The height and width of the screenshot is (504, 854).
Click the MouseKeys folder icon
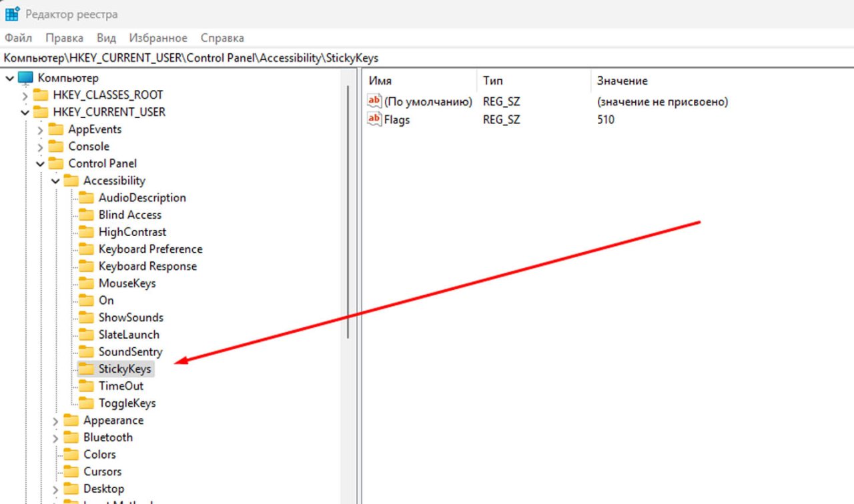(x=87, y=283)
